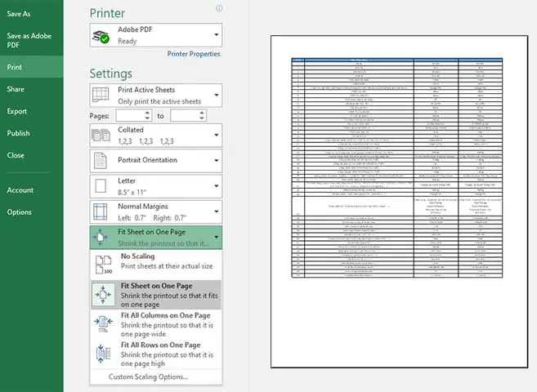
Task: Click the Fit All Columns on One Page icon
Action: point(103,323)
